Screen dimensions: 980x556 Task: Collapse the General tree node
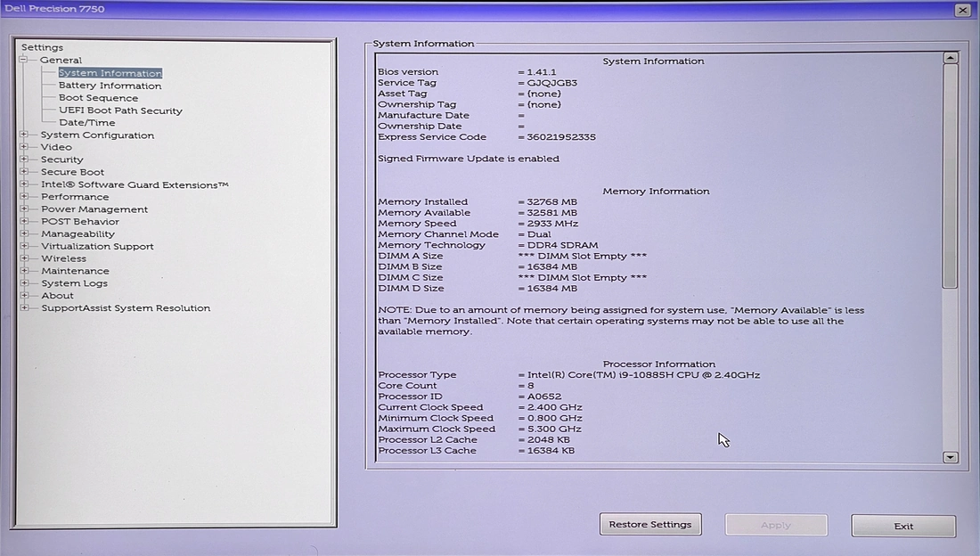click(24, 61)
